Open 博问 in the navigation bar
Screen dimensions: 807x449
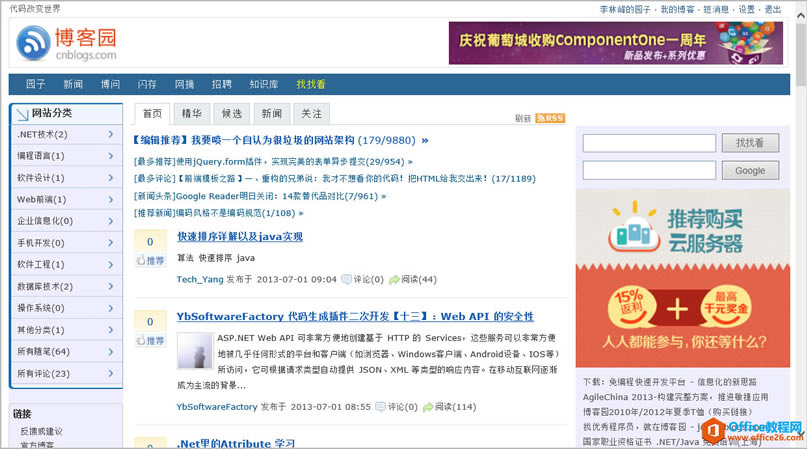pyautogui.click(x=110, y=84)
